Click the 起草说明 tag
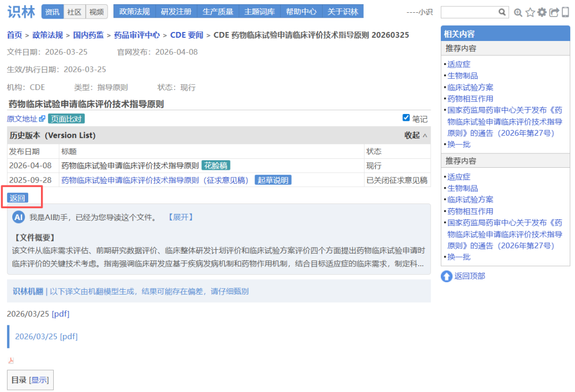This screenshot has height=392, width=575. coord(273,180)
